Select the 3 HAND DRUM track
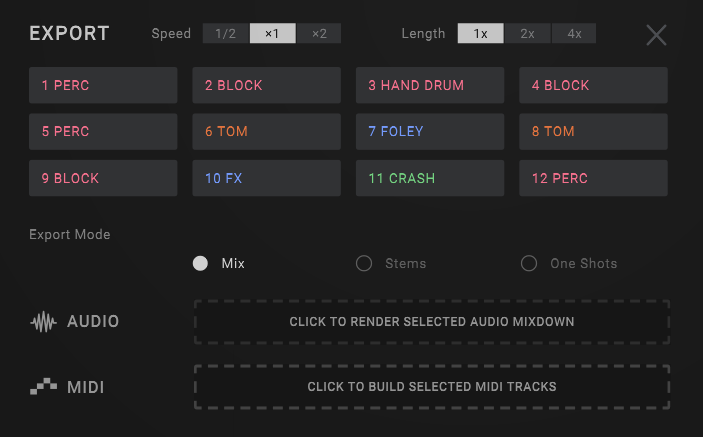The image size is (703, 437). click(430, 86)
